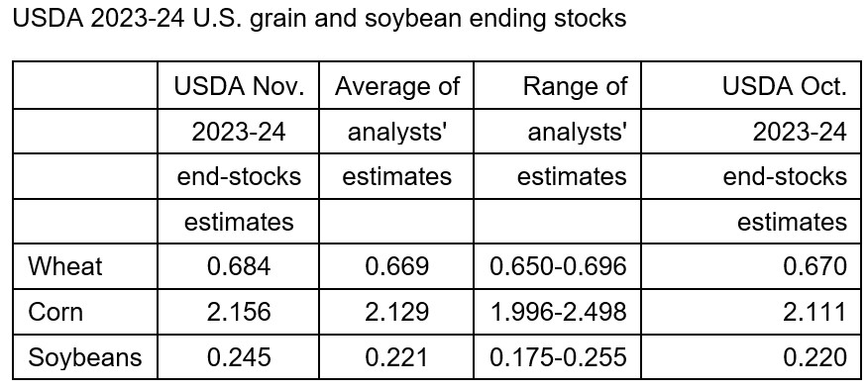Select corn November value 2.156
868x390 pixels.
coord(239,312)
